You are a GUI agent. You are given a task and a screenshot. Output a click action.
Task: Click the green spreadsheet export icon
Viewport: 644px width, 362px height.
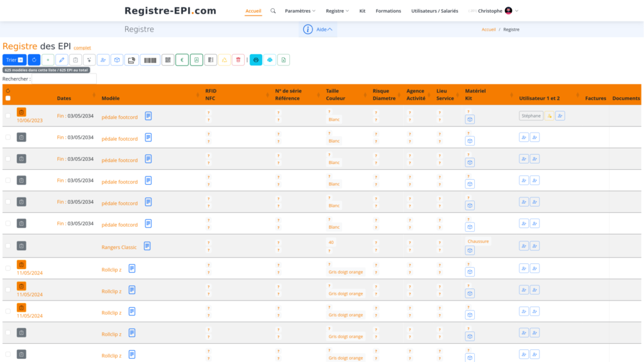pyautogui.click(x=284, y=60)
